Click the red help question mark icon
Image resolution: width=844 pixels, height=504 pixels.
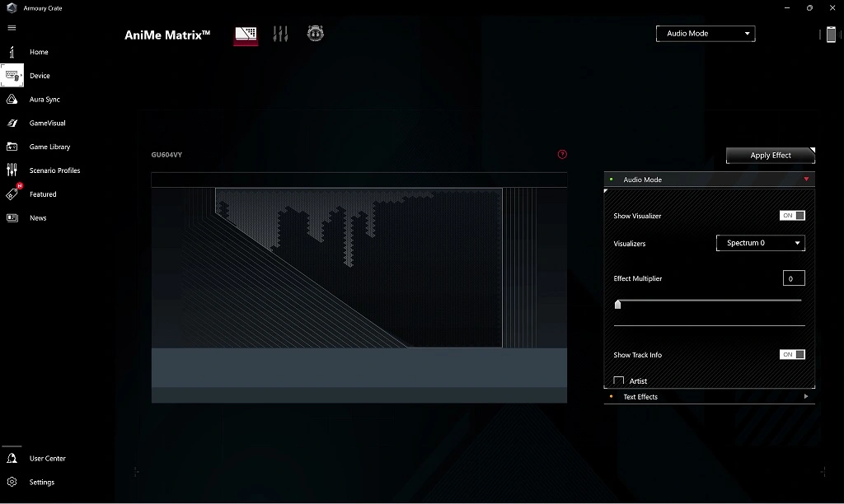coord(562,154)
